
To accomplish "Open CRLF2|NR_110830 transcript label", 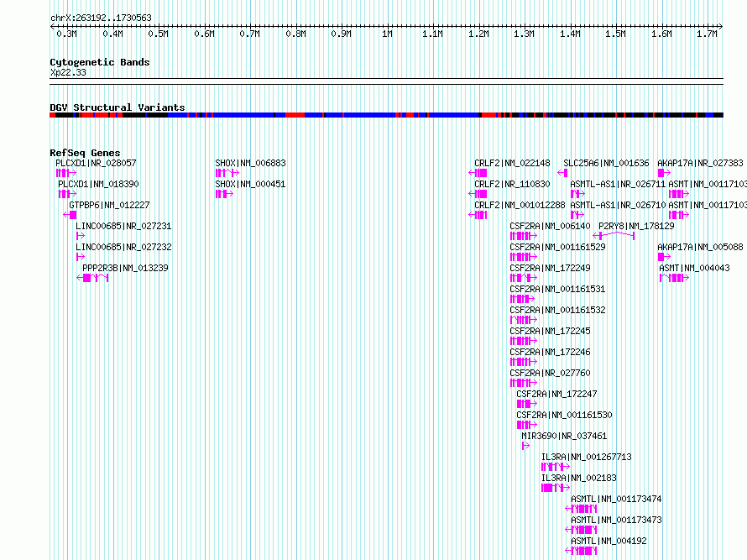I will coord(512,184).
